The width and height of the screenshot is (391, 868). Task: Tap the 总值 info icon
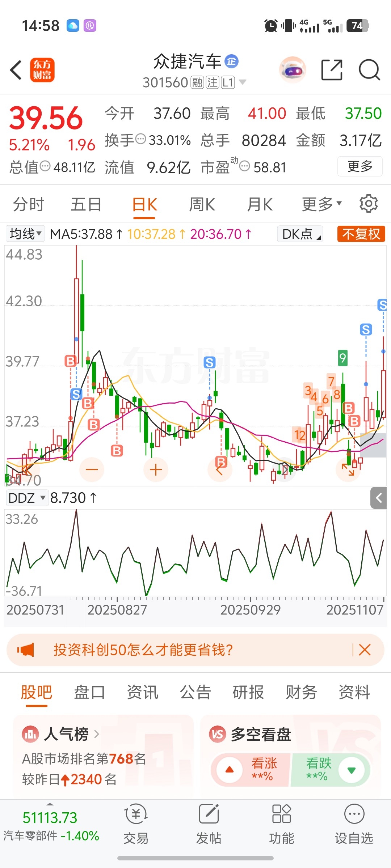(45, 166)
